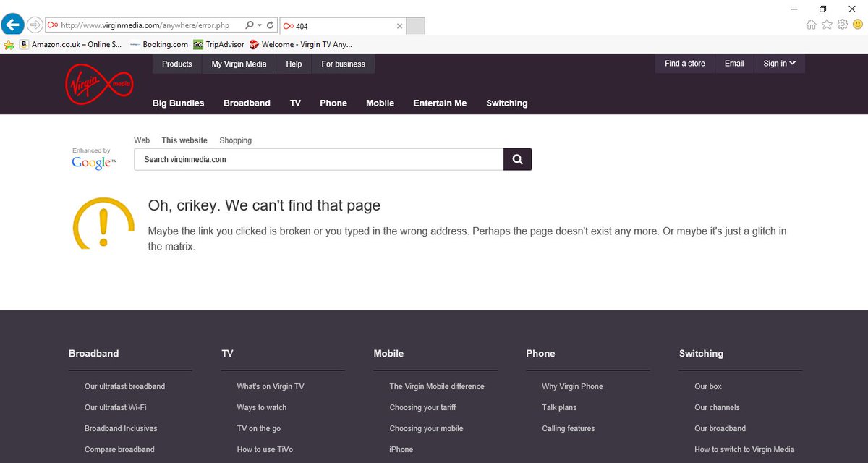Image resolution: width=868 pixels, height=463 pixels.
Task: Expand the Sign in dropdown
Action: (780, 64)
